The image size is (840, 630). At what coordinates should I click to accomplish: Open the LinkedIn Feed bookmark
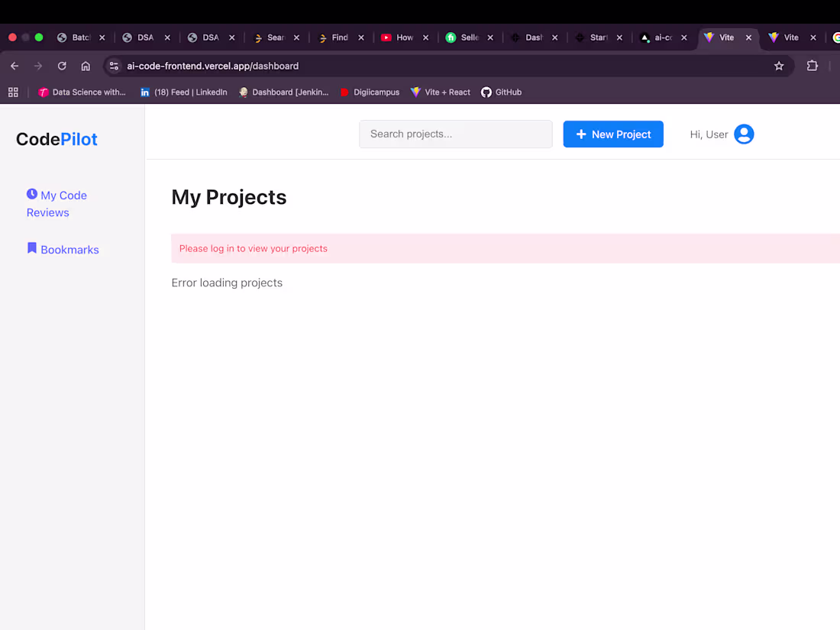coord(183,92)
